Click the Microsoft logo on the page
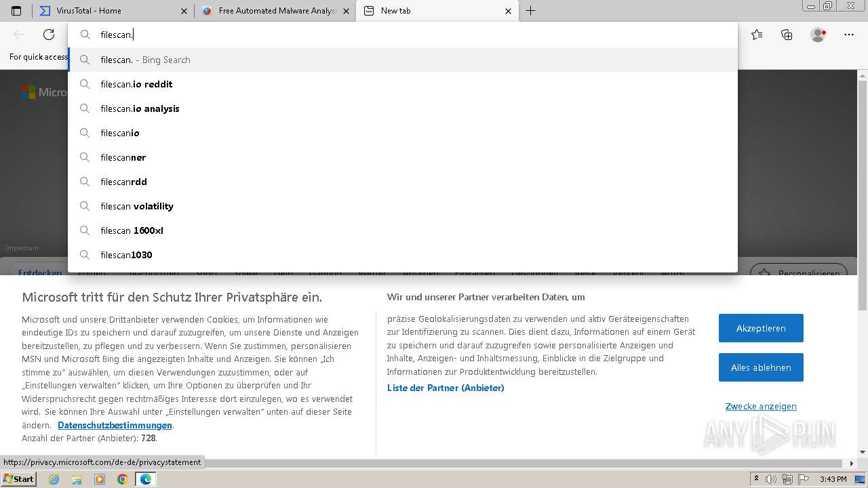 43,92
